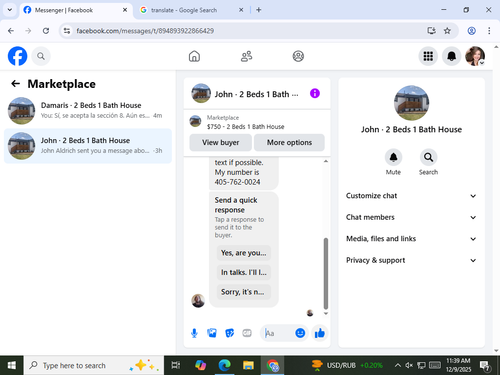View site information icon in address bar
500x375 pixels.
pos(67,31)
